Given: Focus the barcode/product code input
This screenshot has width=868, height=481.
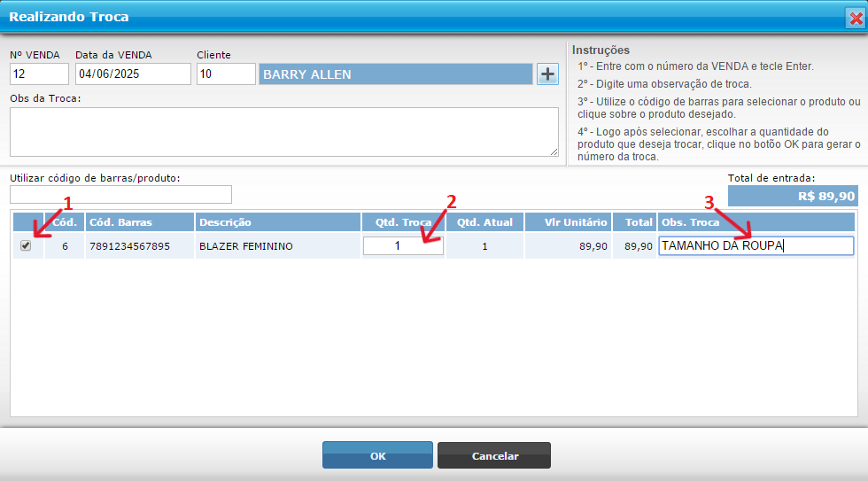Looking at the screenshot, I should point(120,195).
